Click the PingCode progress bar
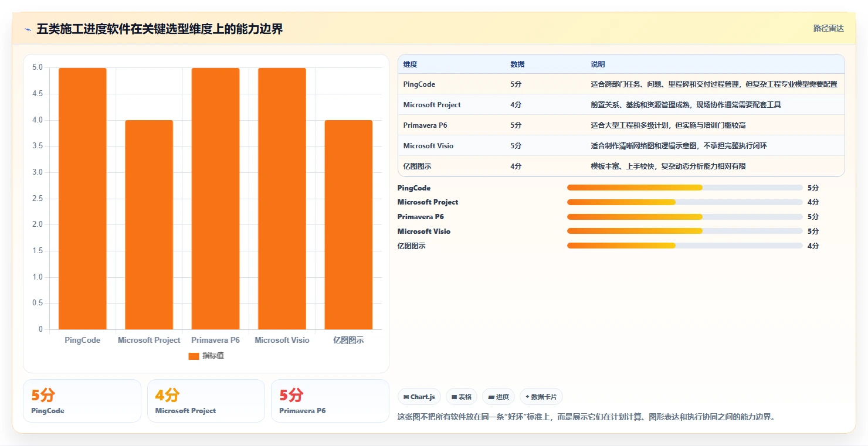Viewport: 868px width, 446px height. [x=685, y=188]
